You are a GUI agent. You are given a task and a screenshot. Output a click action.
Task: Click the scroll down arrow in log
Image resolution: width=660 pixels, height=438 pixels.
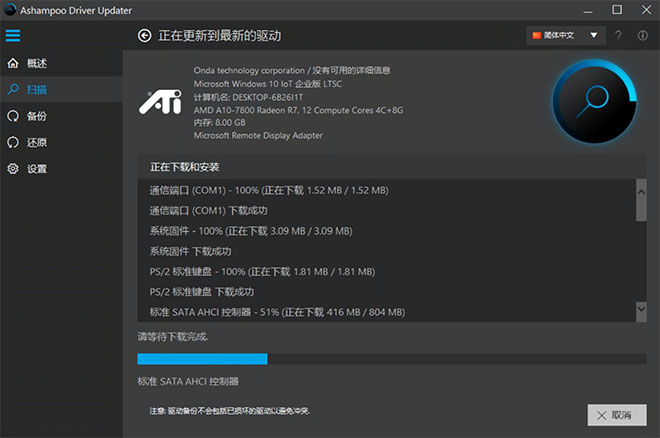pos(641,308)
